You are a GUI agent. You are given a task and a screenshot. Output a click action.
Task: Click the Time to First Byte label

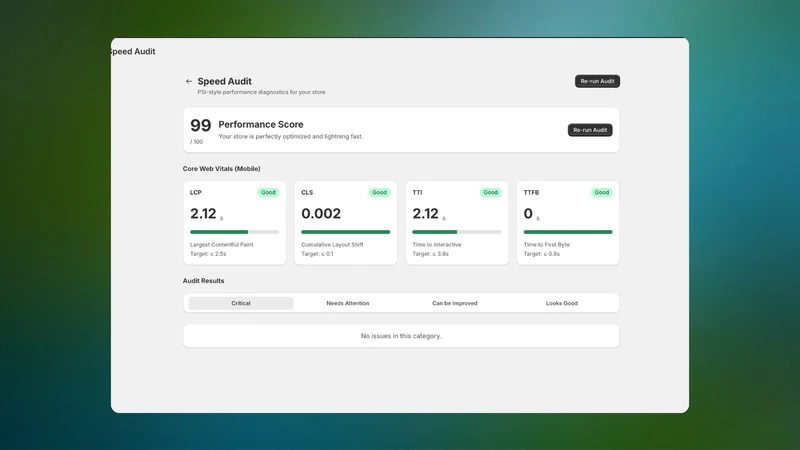[x=546, y=245]
